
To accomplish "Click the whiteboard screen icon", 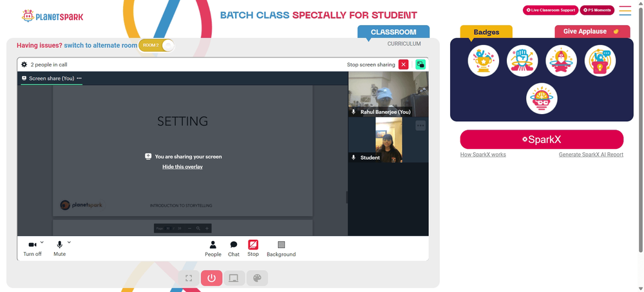I will [234, 278].
